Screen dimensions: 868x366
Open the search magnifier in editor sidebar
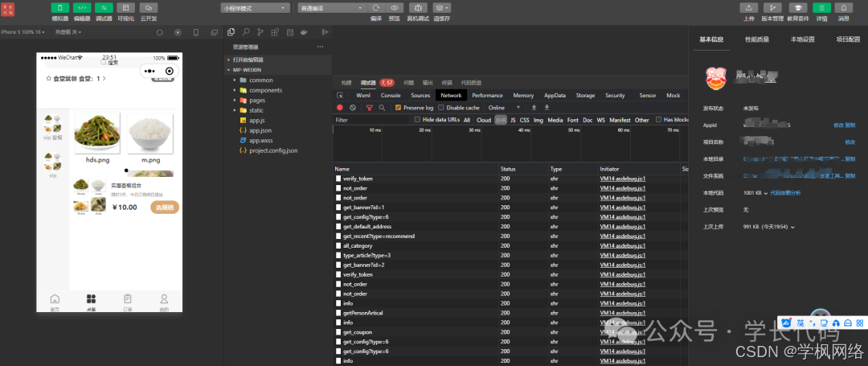(x=246, y=32)
